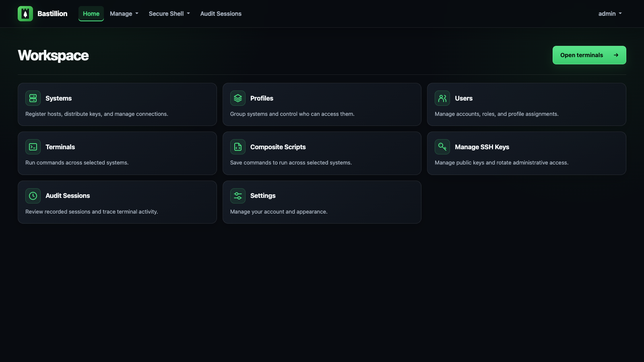Click the Users people icon
Image resolution: width=644 pixels, height=362 pixels.
click(442, 98)
